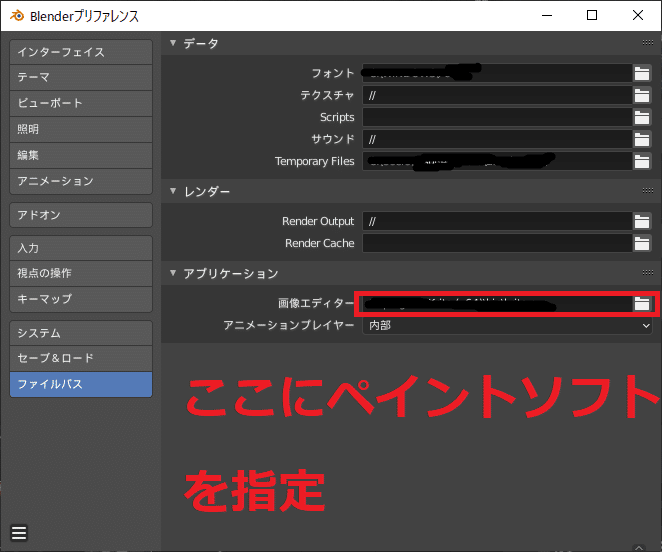Open folder browser for Render Output path

click(642, 221)
